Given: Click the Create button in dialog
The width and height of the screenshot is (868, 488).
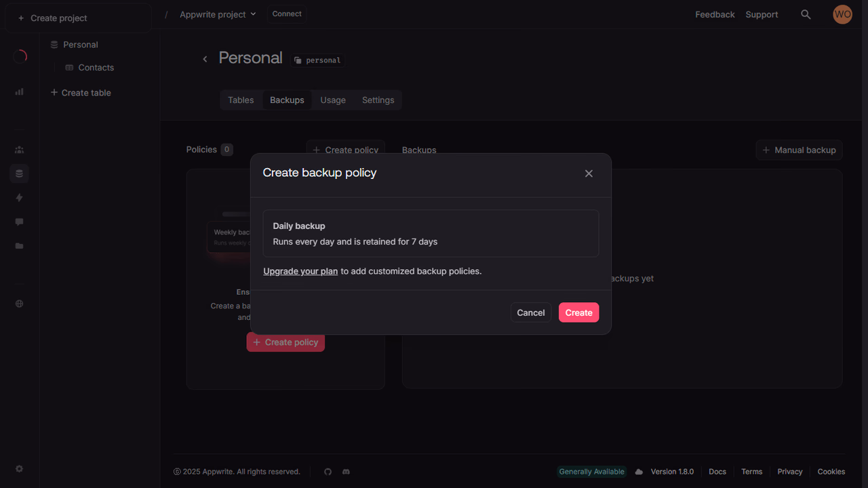Looking at the screenshot, I should (x=578, y=312).
